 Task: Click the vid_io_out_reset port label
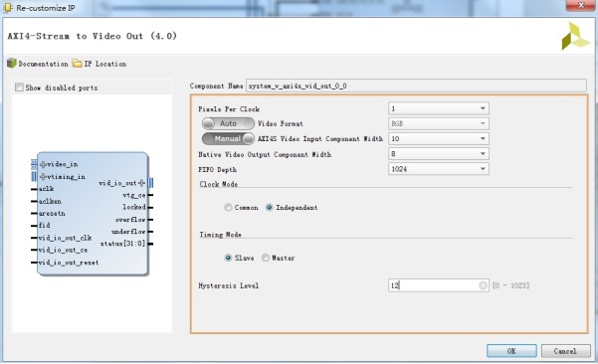(69, 263)
